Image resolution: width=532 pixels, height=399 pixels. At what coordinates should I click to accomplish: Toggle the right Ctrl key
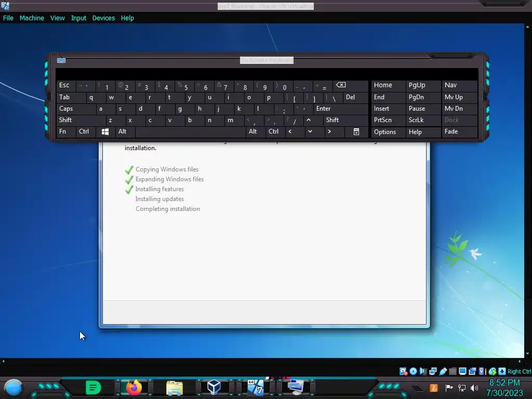click(x=275, y=131)
